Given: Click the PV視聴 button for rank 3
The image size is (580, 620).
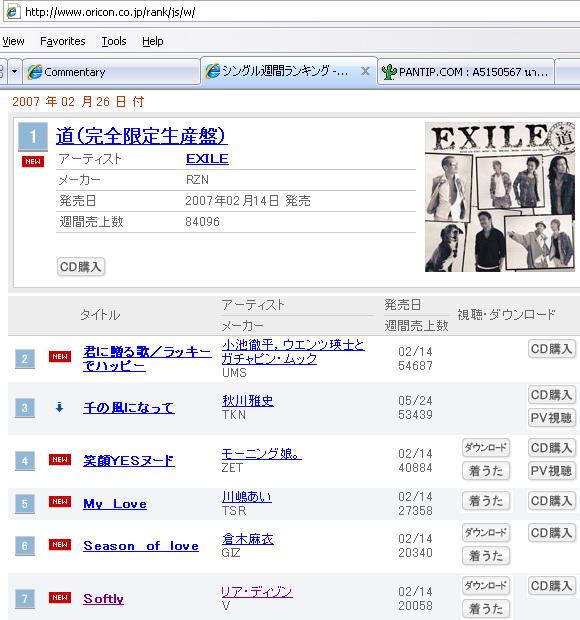Looking at the screenshot, I should pos(551,418).
